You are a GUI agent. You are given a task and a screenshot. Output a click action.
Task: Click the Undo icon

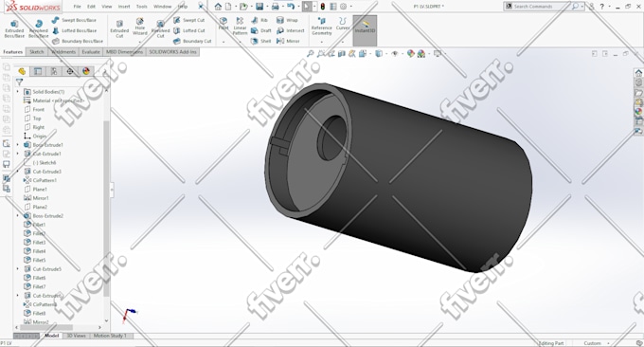pos(291,7)
